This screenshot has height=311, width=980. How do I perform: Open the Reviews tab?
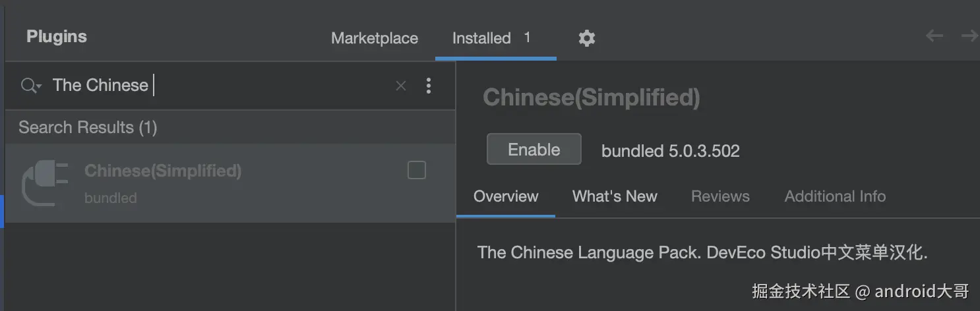coord(720,196)
